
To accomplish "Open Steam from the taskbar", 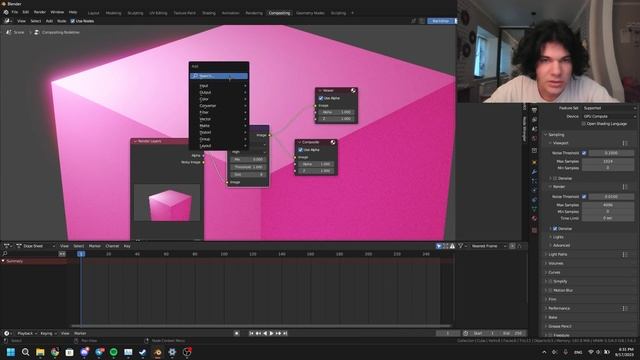I will (x=142, y=352).
